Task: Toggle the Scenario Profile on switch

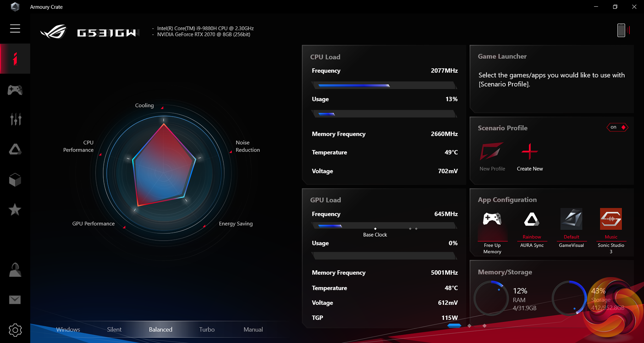Action: click(x=617, y=127)
